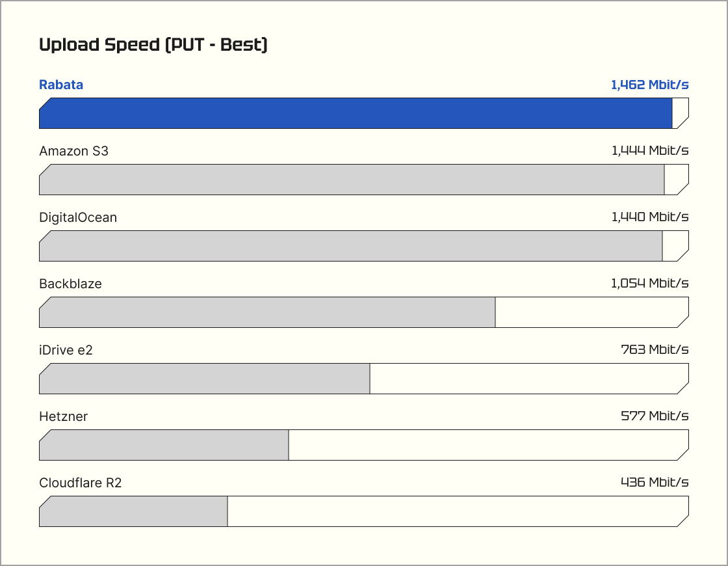Select the Cloudflare R2 label

pos(81,483)
